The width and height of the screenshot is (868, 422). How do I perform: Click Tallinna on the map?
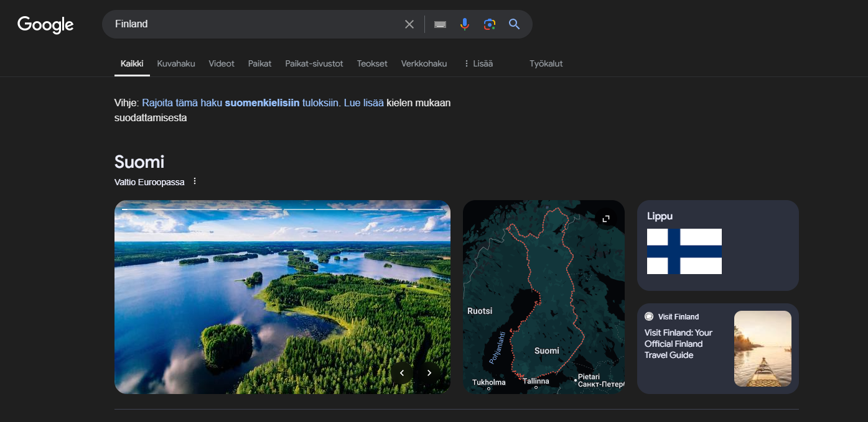536,381
